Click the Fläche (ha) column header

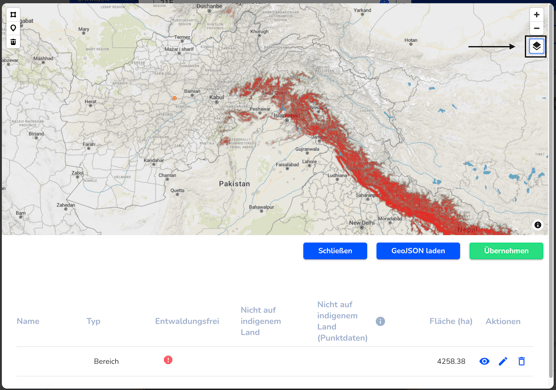point(451,321)
